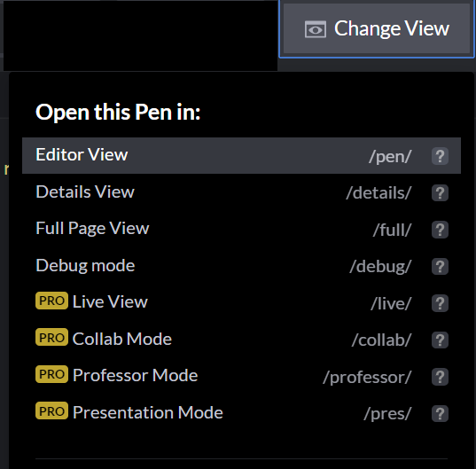Click the /details/ URL path link
The height and width of the screenshot is (469, 476).
(378, 193)
